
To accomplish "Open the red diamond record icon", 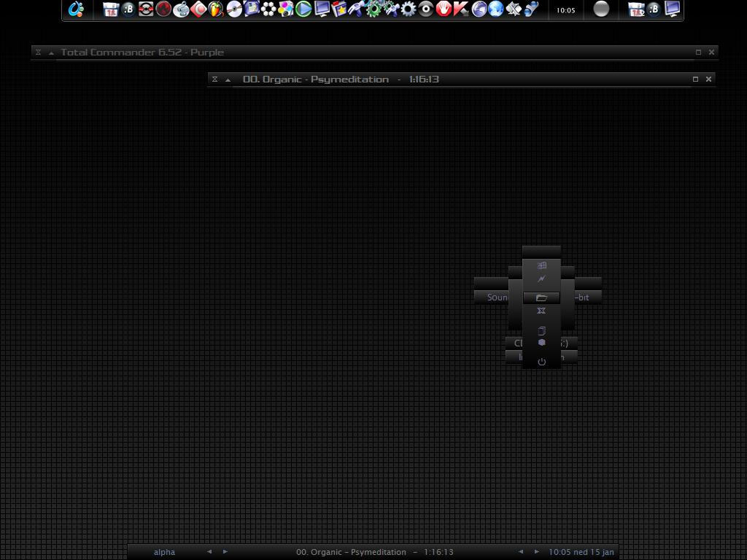I will (x=198, y=9).
